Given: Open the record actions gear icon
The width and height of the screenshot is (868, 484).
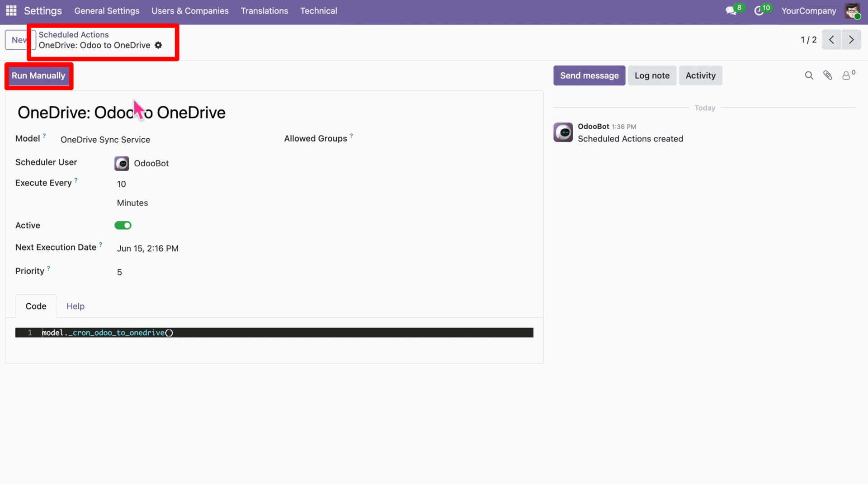Looking at the screenshot, I should [x=158, y=45].
